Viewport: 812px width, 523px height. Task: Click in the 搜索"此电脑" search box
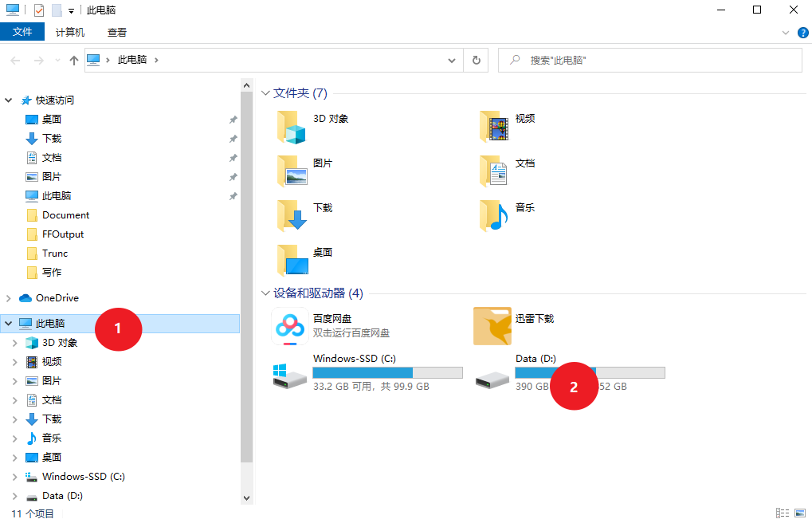[650, 60]
